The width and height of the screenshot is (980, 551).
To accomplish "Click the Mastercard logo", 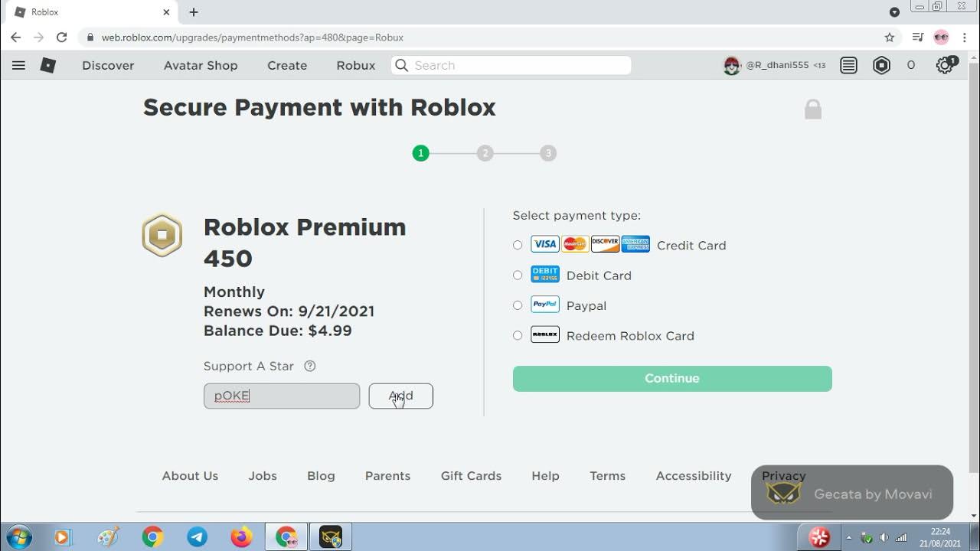I will 575,244.
